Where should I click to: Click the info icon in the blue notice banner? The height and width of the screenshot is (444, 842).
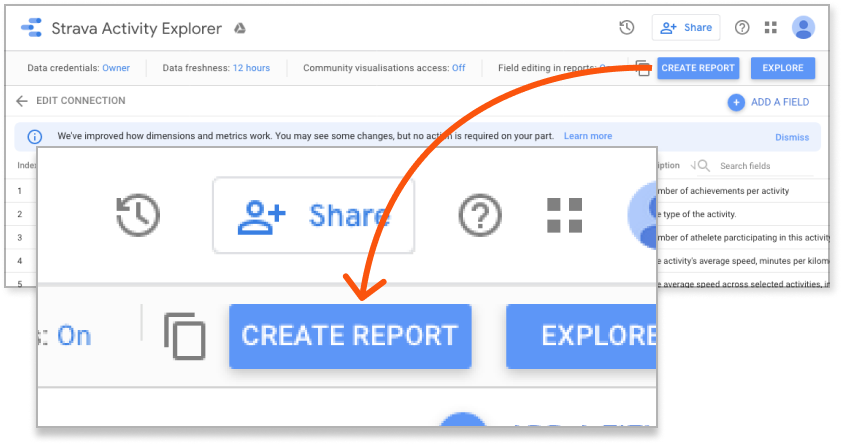coord(35,136)
